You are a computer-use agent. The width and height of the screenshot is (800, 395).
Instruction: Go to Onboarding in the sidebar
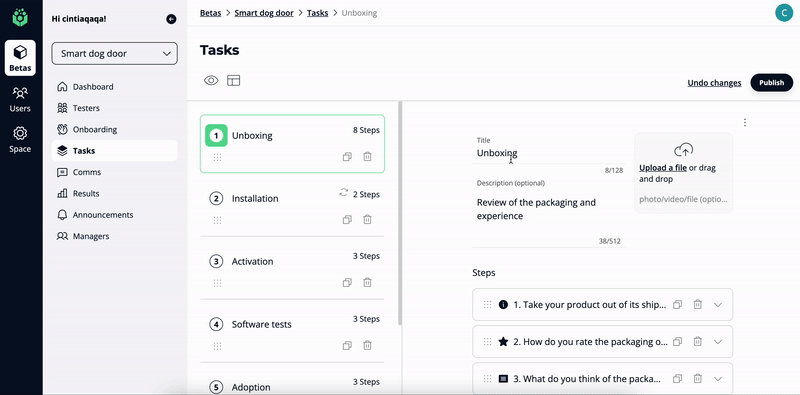point(115,130)
